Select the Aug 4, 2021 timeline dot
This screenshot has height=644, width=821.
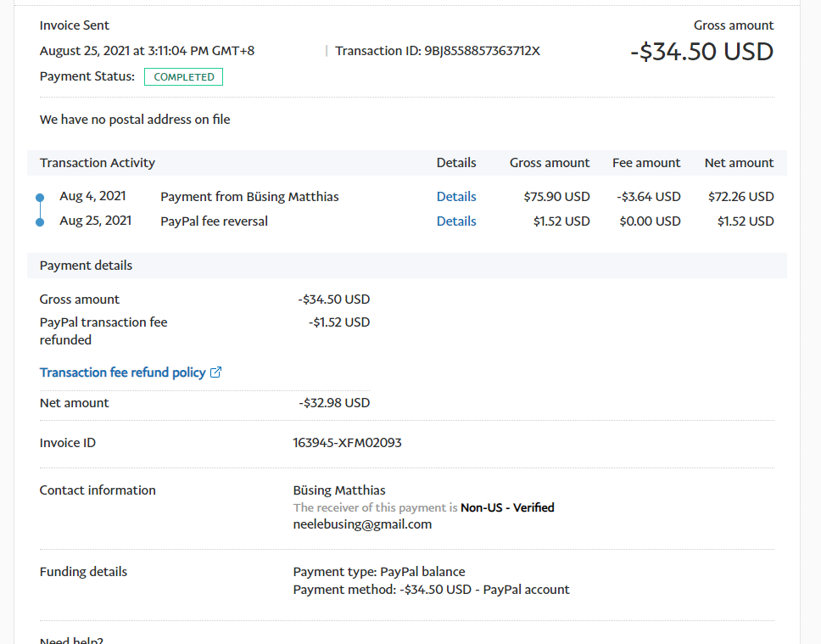click(x=40, y=198)
